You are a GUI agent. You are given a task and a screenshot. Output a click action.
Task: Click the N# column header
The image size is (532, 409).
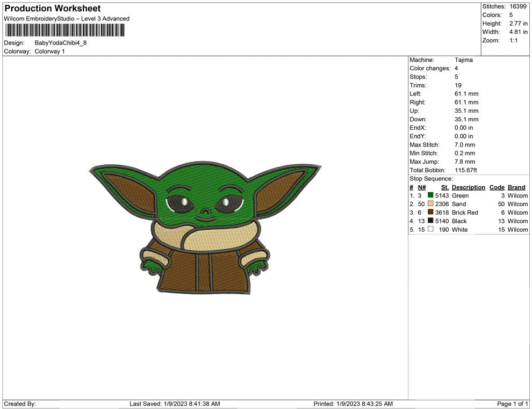point(422,187)
